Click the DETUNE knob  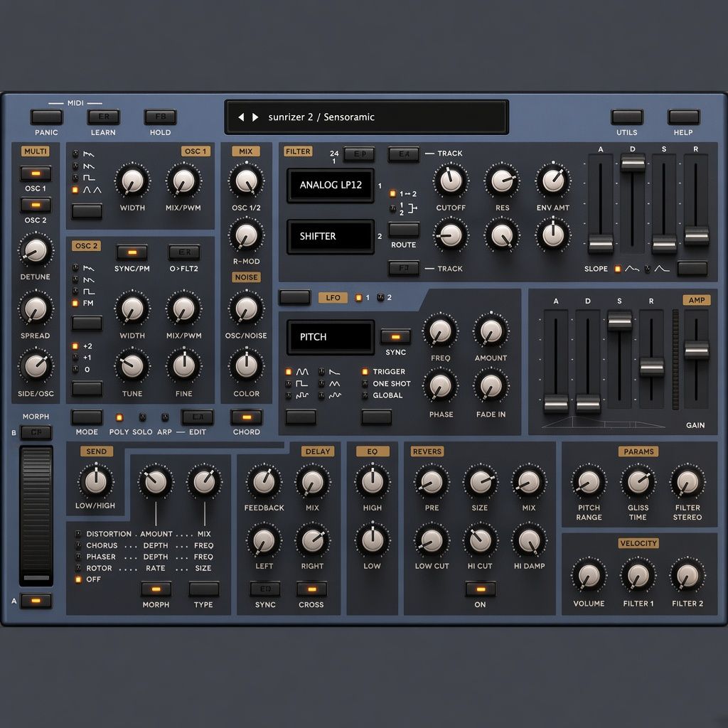pos(36,250)
